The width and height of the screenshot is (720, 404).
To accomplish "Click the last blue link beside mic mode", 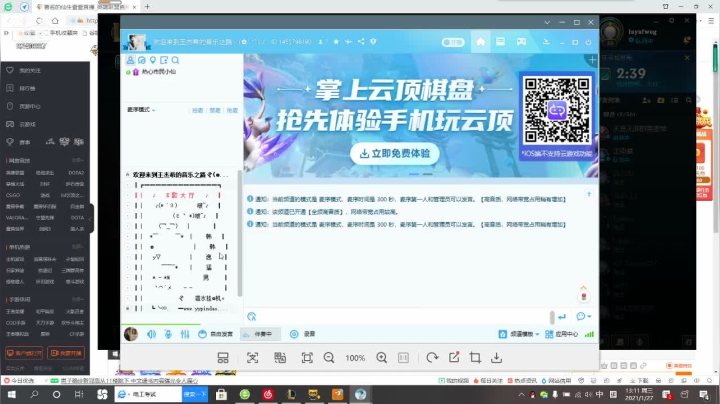I will click(232, 110).
